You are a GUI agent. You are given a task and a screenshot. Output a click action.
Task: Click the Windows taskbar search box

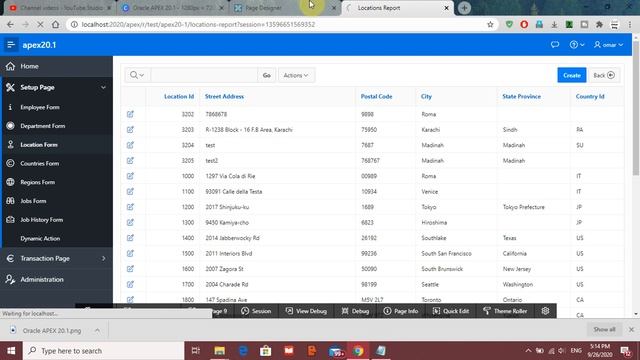click(x=104, y=351)
